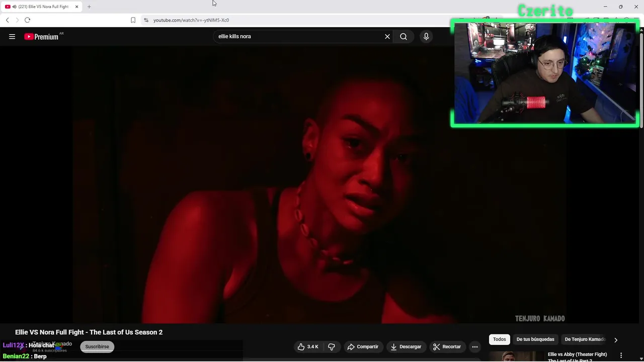Screen dimensions: 644x362
Task: Select the 'De Tenjuro Kamado' chip
Action: tap(585, 339)
